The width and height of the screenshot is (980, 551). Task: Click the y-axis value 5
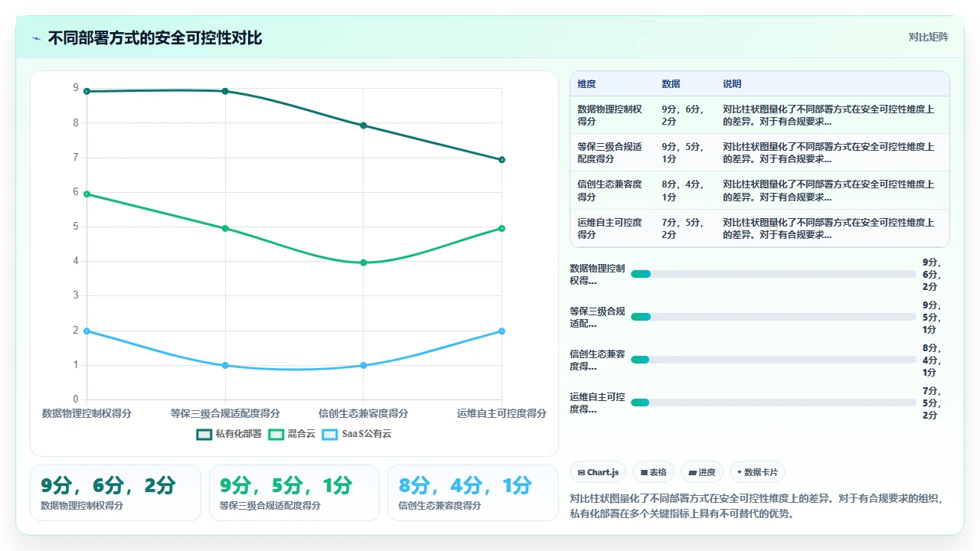[76, 227]
